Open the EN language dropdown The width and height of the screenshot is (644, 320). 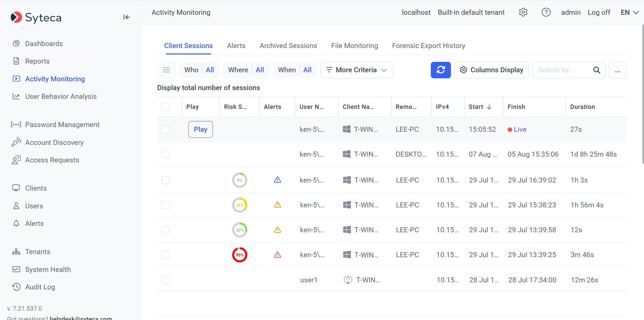tap(630, 12)
